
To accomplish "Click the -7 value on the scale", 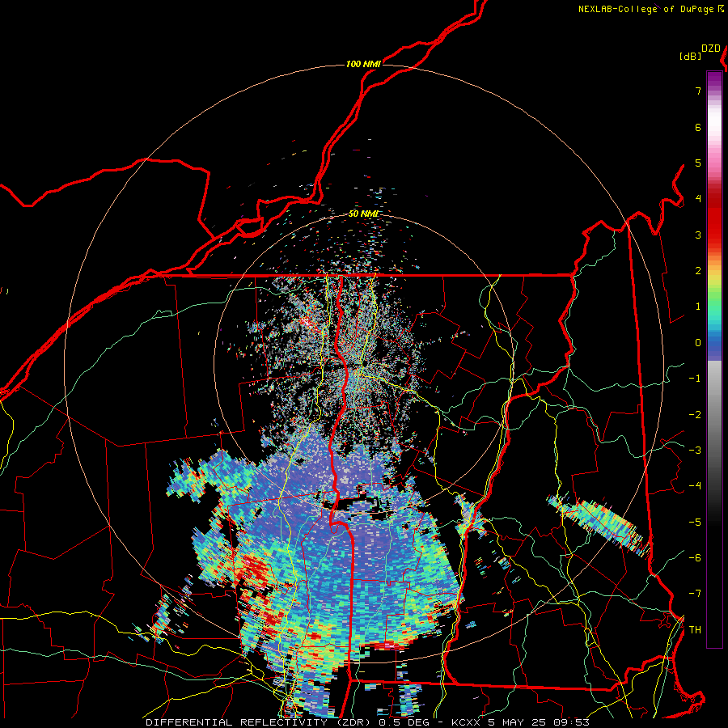I will point(695,594).
